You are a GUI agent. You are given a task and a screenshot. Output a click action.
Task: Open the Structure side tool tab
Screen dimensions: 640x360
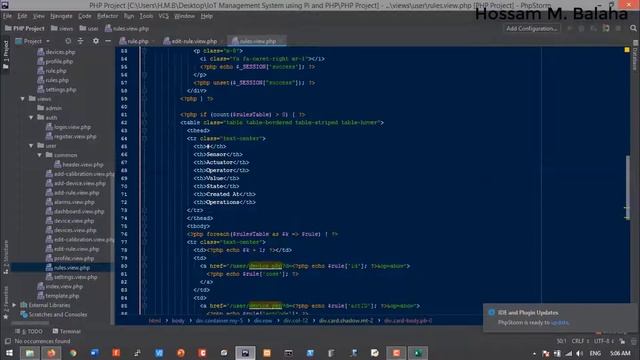[x=6, y=257]
